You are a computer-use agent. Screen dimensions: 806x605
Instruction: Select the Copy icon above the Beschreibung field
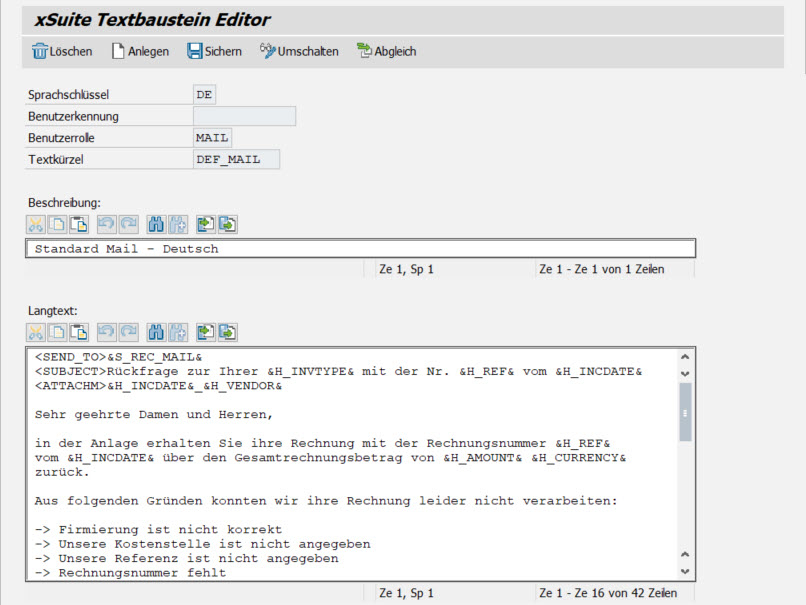tap(58, 224)
